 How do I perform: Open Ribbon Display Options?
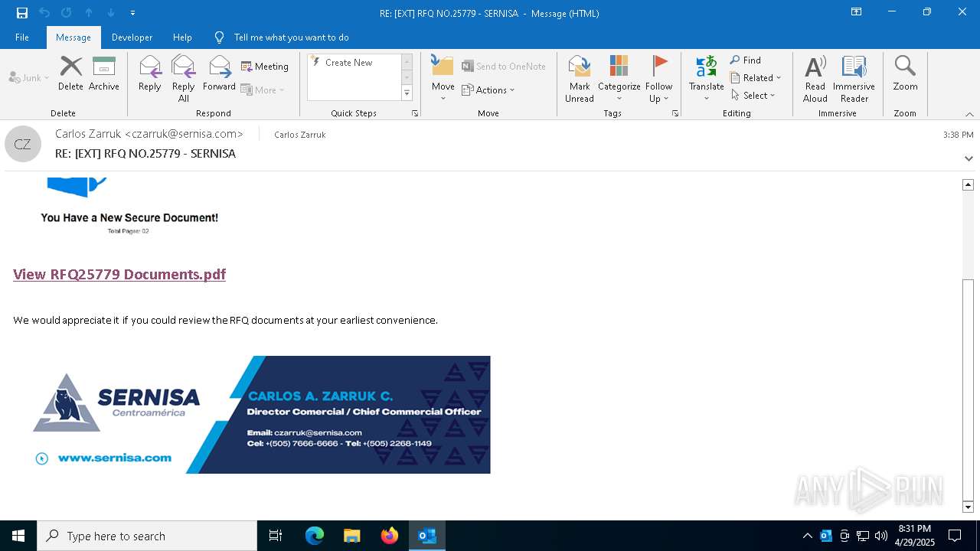(x=856, y=12)
